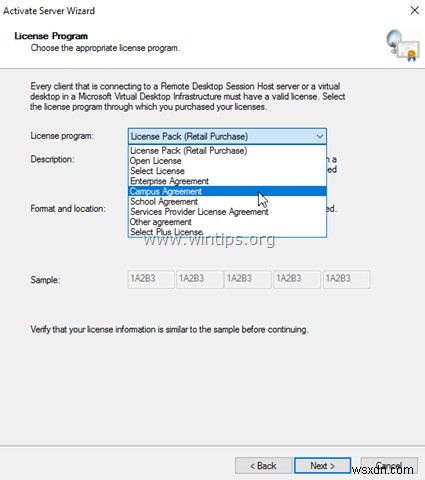Select Other agreement from list
Screen dimensions: 425x480
pos(227,222)
